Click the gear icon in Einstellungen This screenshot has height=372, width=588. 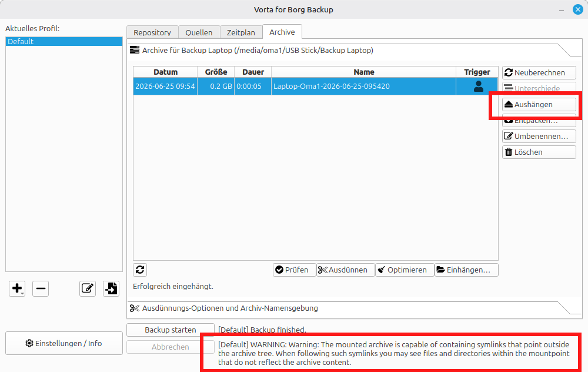pyautogui.click(x=29, y=343)
